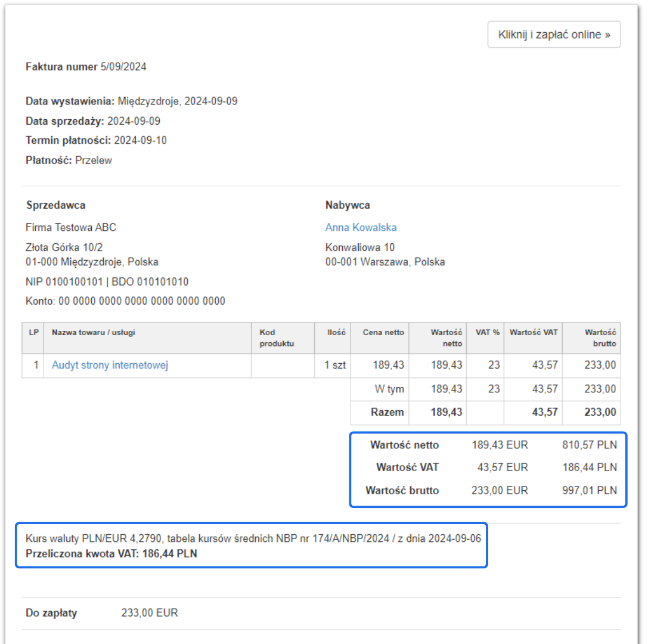648x644 pixels.
Task: Open the Anna Kowalska buyer link
Action: tap(361, 227)
